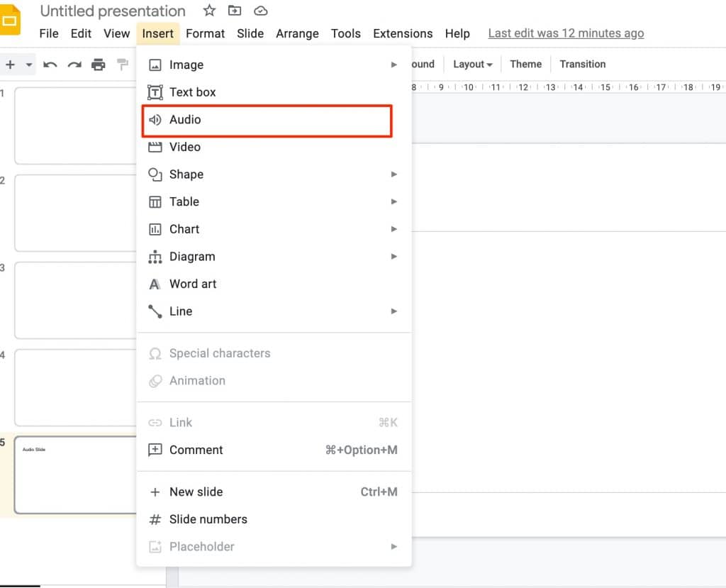The image size is (726, 588).
Task: Open the last edit history link
Action: click(x=566, y=33)
